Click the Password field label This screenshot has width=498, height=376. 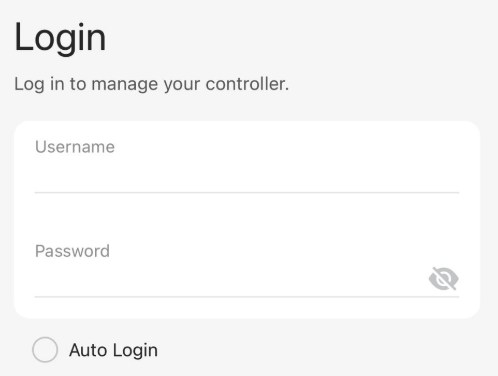[x=72, y=251]
